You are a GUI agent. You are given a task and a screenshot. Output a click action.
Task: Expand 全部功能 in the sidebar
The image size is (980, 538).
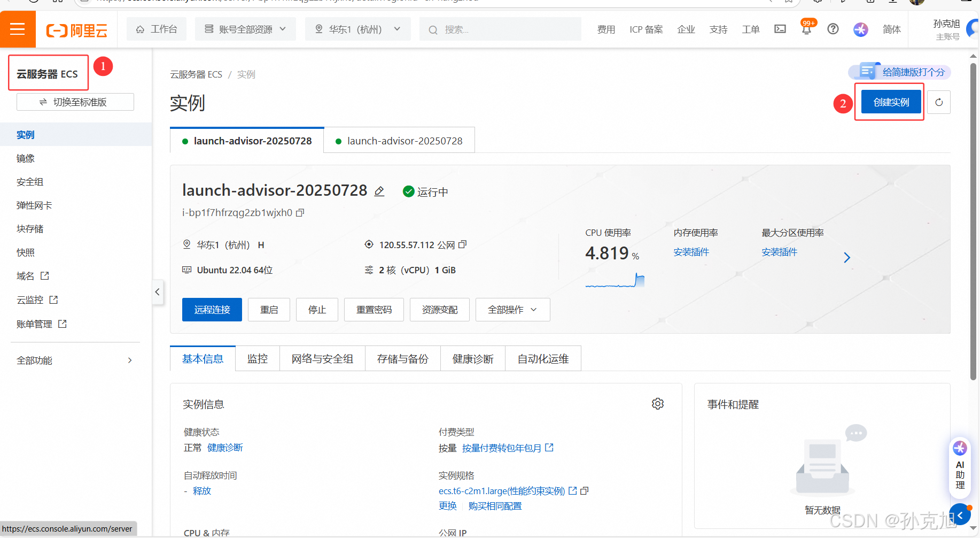click(75, 360)
